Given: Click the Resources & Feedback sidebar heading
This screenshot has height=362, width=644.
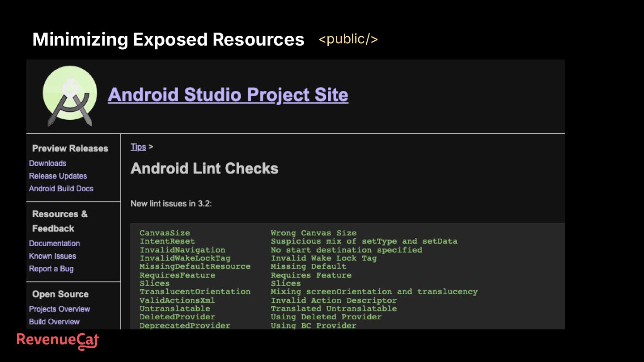Looking at the screenshot, I should (x=60, y=221).
